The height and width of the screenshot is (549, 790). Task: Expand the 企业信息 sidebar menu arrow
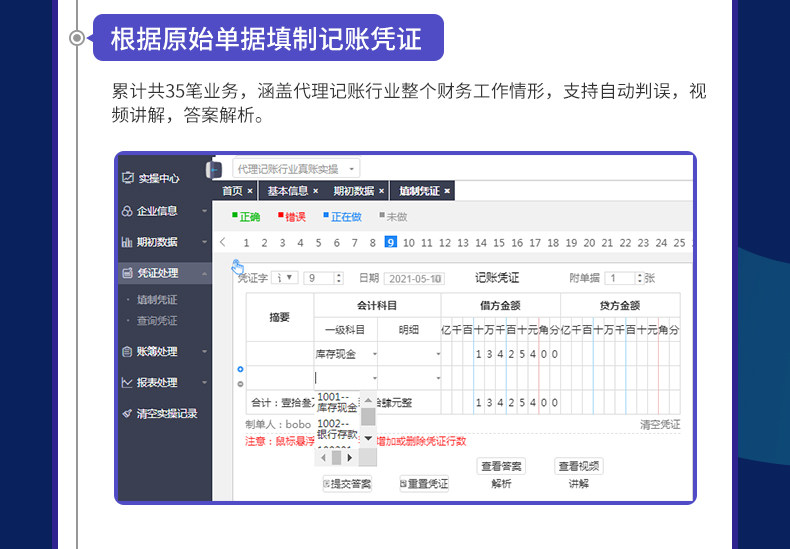coord(205,211)
